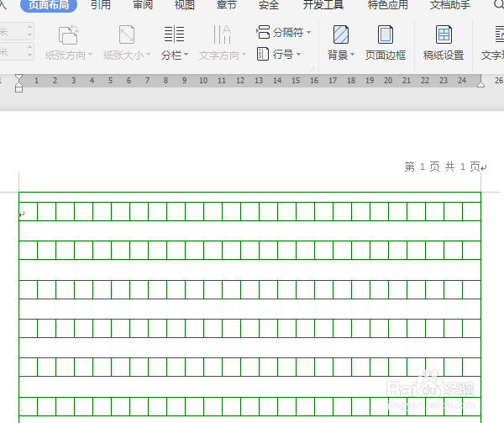The width and height of the screenshot is (504, 423).
Task: Click the 分栏 columns icon
Action: click(174, 34)
